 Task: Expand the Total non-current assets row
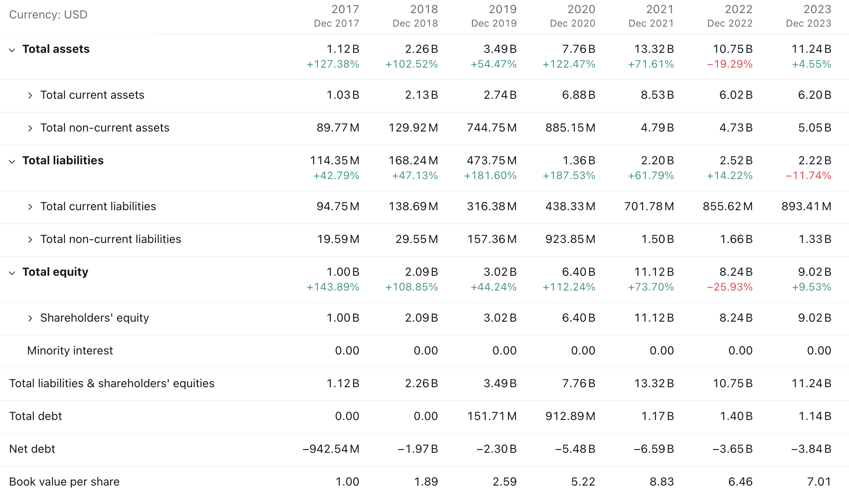point(30,128)
